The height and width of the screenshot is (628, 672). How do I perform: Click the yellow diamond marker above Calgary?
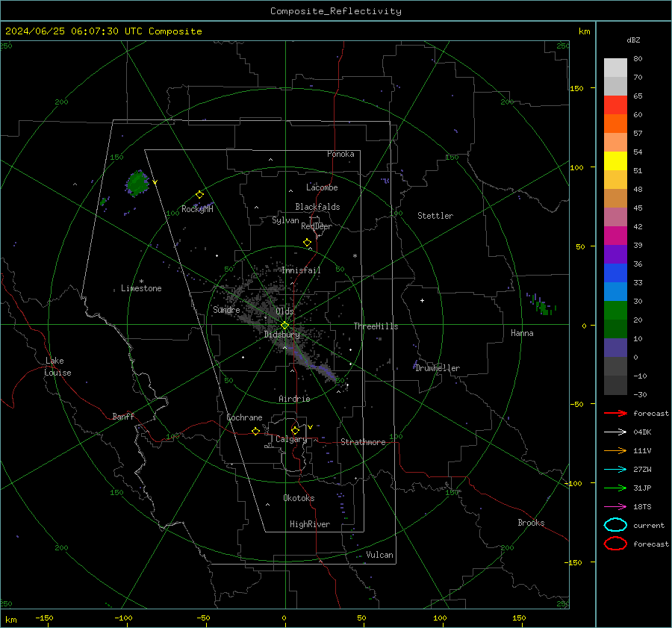[295, 430]
